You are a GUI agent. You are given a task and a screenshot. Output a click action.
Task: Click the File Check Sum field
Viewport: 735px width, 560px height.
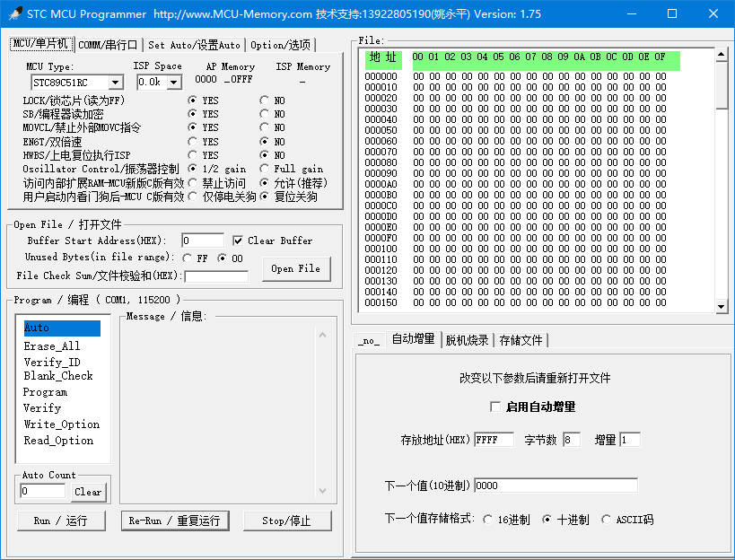pyautogui.click(x=216, y=276)
